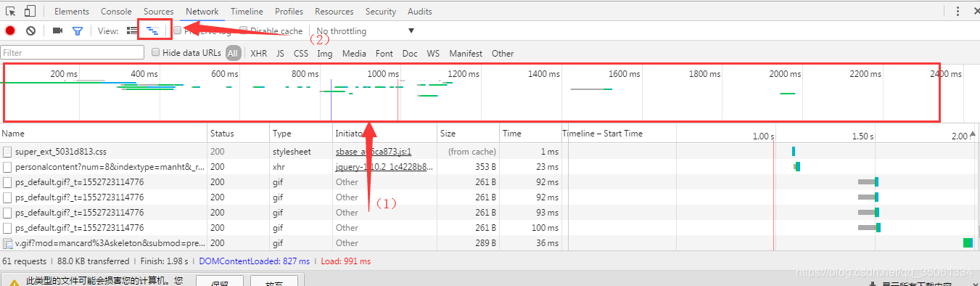The width and height of the screenshot is (980, 286).
Task: Toggle the blue filter funnel icon
Action: coord(78,31)
